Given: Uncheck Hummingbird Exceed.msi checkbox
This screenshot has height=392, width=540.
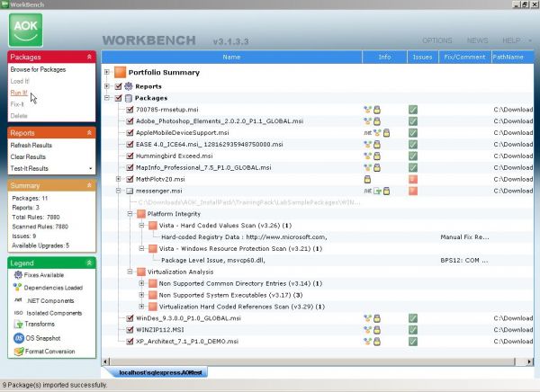Looking at the screenshot, I should click(130, 156).
